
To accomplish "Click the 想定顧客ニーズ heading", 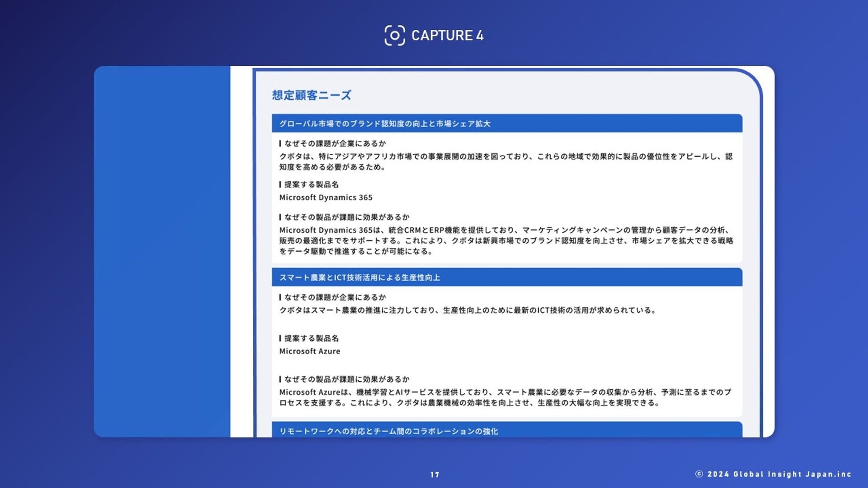I will (312, 95).
